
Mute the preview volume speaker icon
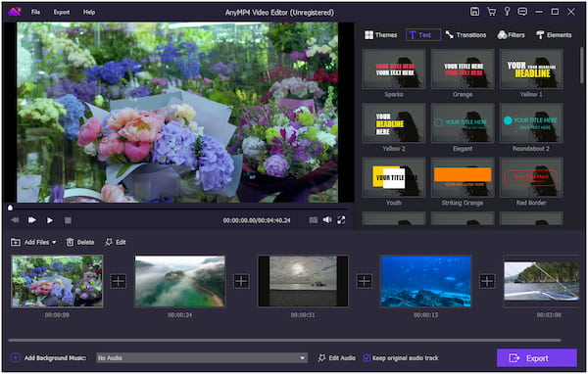(x=327, y=220)
